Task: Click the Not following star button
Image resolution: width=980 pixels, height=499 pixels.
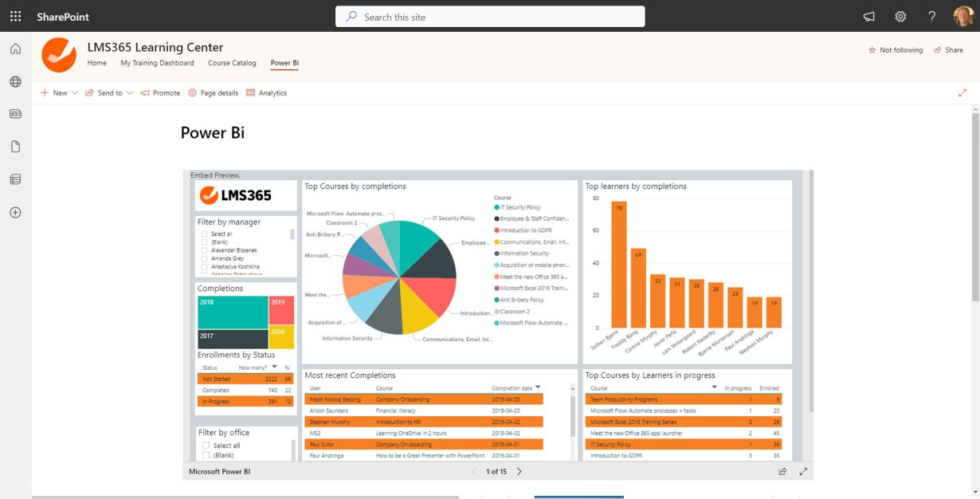Action: coord(896,50)
